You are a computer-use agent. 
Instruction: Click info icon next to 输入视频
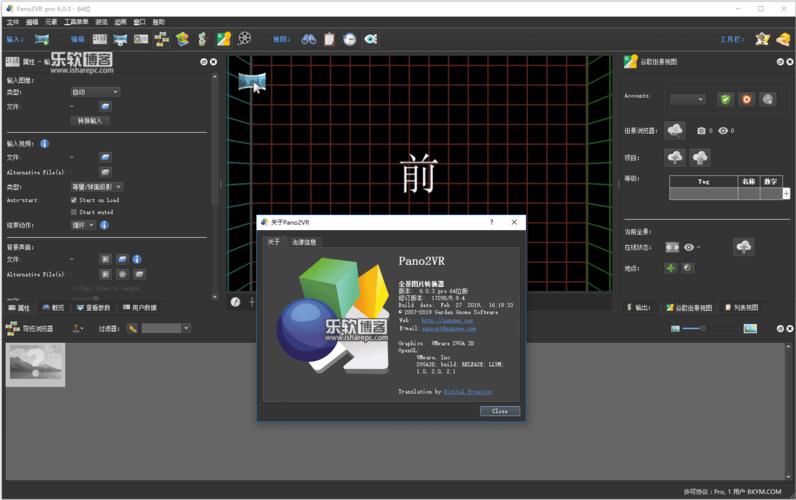click(45, 144)
